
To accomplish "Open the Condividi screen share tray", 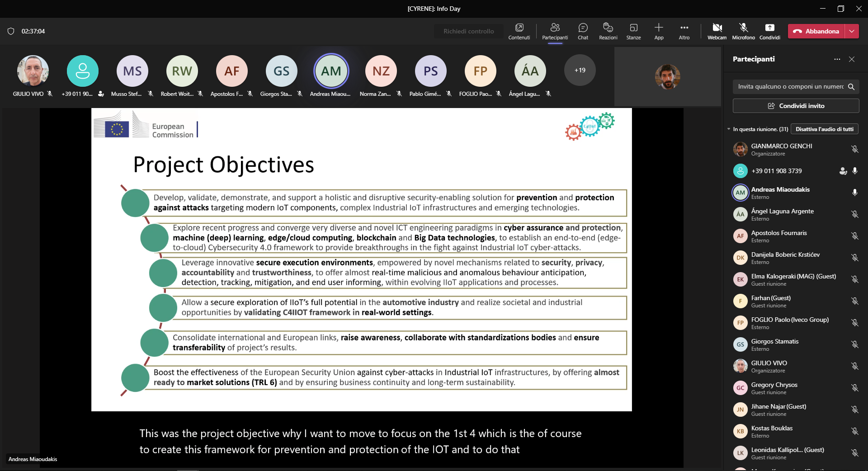I will [769, 31].
